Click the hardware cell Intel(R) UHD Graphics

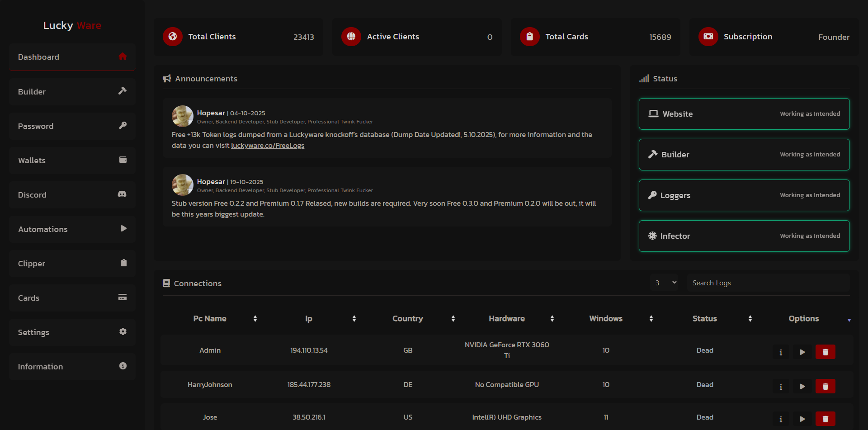coord(507,417)
